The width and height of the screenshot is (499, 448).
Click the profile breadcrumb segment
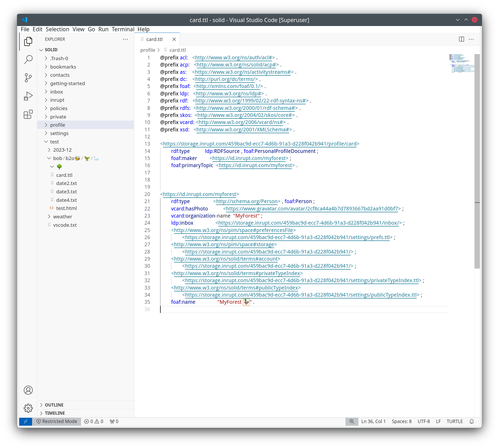148,50
